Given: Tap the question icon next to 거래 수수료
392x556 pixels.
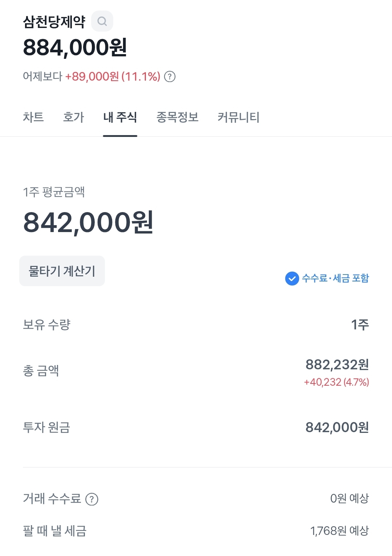Looking at the screenshot, I should 92,499.
